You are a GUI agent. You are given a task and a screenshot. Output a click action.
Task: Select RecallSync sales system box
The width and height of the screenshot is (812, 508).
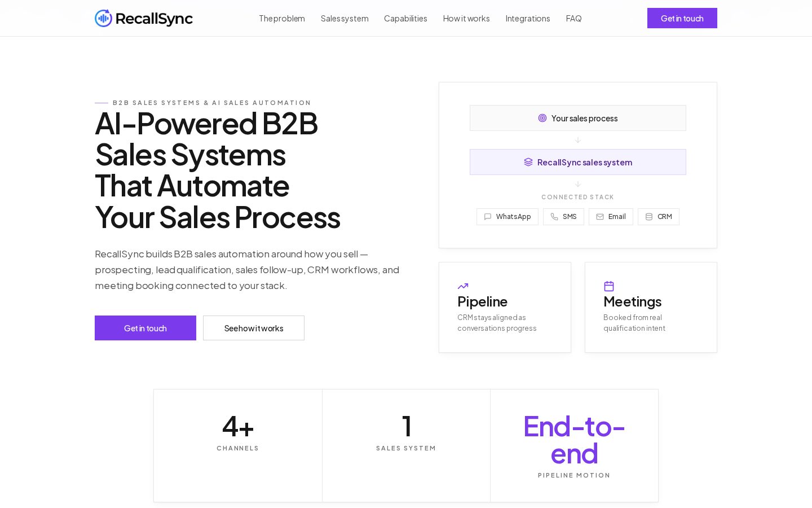click(578, 162)
